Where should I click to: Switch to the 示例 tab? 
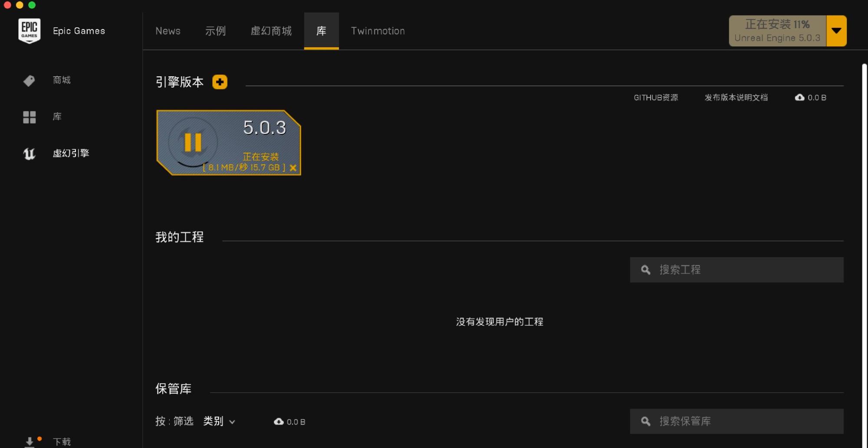point(215,31)
